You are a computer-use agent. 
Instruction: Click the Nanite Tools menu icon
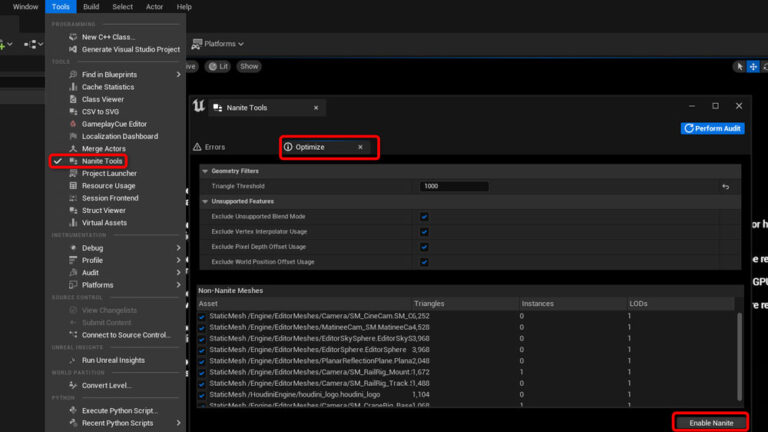coord(73,161)
